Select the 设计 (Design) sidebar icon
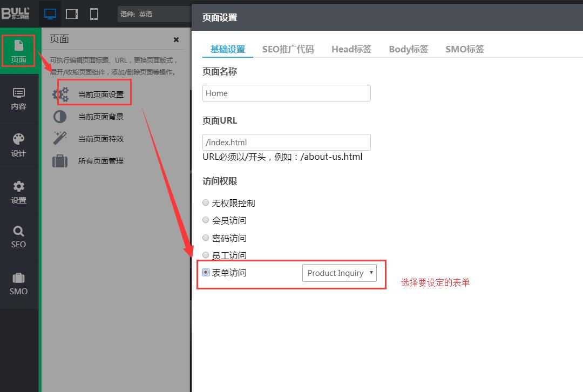This screenshot has width=583, height=392. (18, 145)
